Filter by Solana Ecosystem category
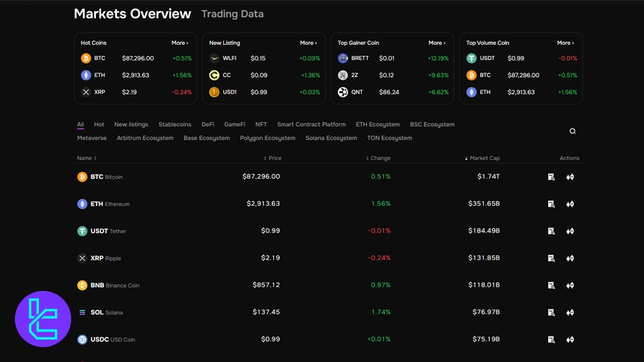This screenshot has width=644, height=362. click(x=331, y=138)
